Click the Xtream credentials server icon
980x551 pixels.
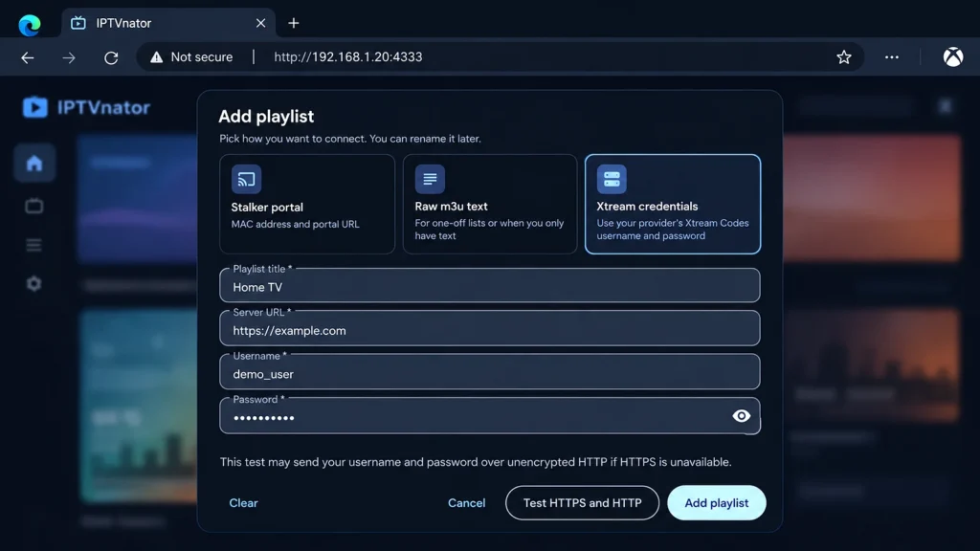pos(612,179)
